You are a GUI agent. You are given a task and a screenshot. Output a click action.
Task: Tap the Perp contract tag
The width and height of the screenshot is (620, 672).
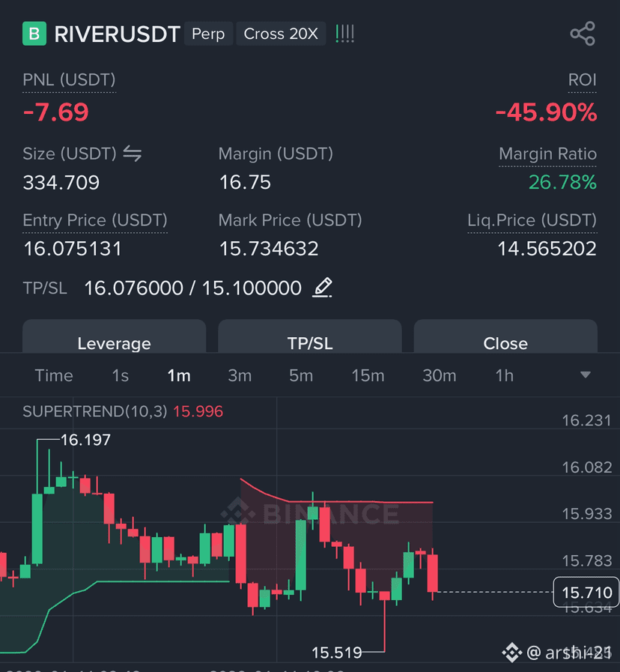coord(208,34)
